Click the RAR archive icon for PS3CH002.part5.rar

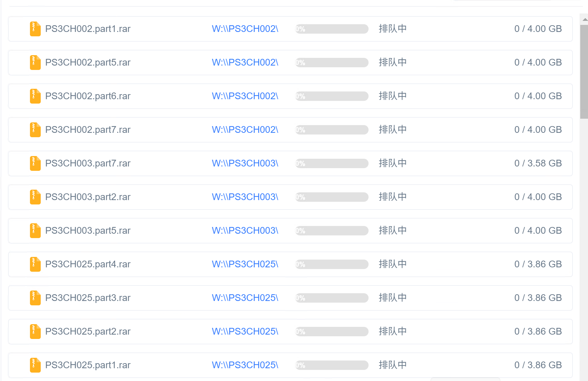35,63
